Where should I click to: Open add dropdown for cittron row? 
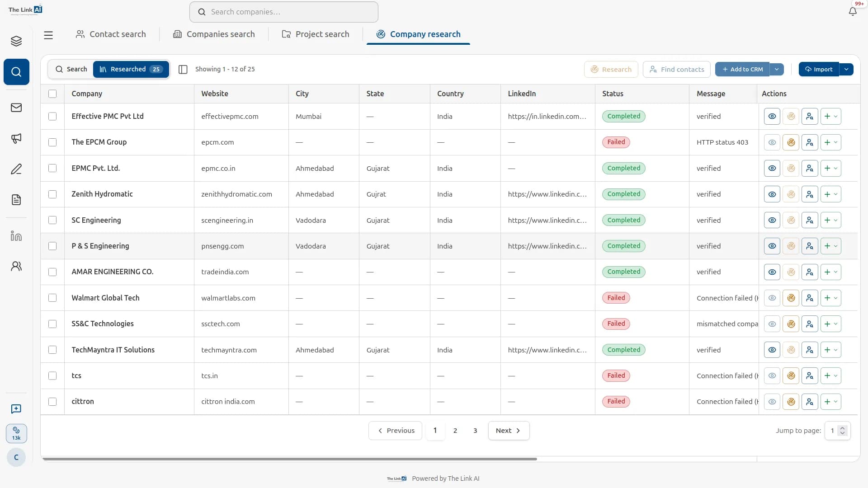pyautogui.click(x=831, y=402)
